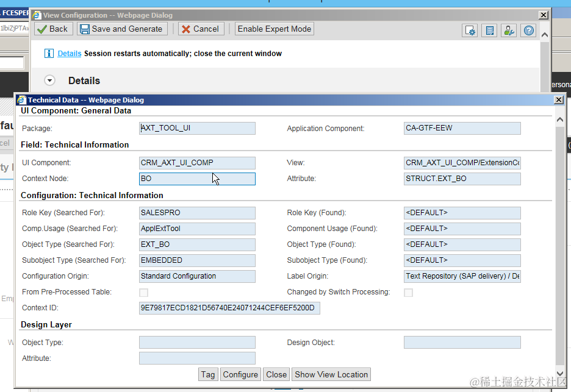Screen dimensions: 571x392
Task: Click the Attribute field STRUCT.EXT_BO
Action: [462, 179]
